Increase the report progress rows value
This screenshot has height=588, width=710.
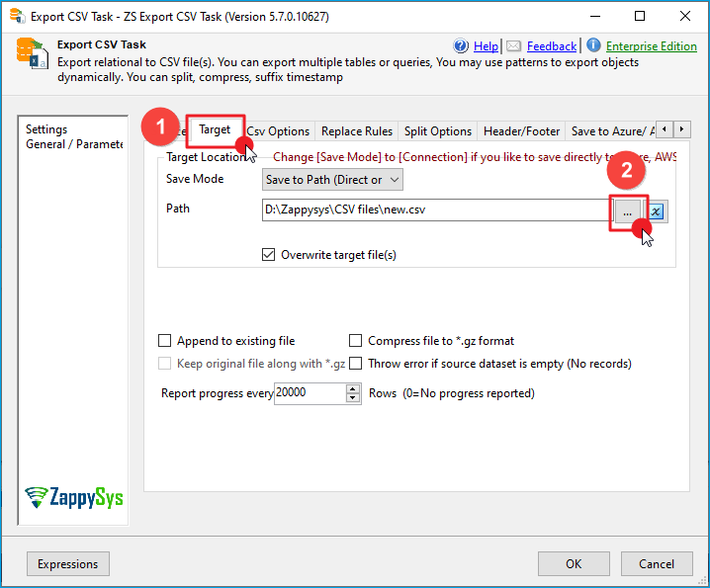click(354, 388)
